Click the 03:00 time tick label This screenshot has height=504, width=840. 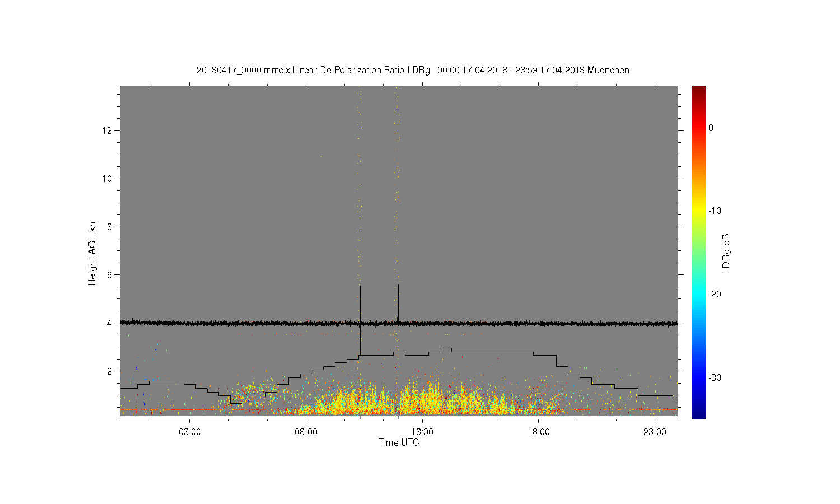[190, 432]
